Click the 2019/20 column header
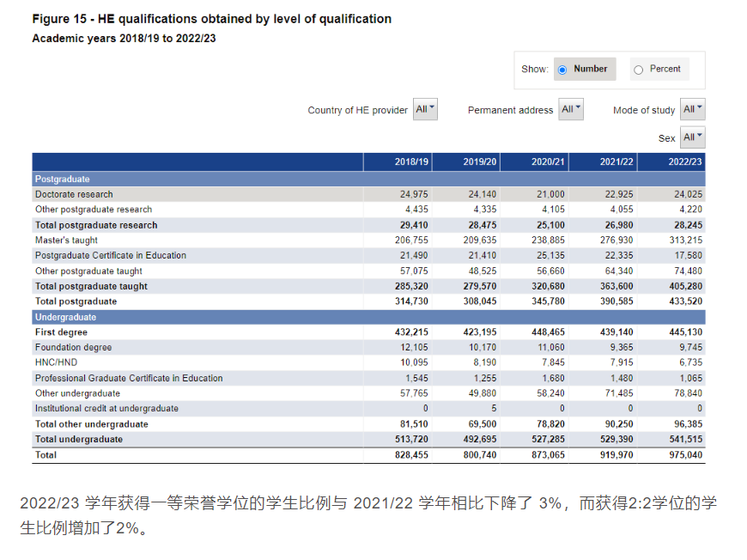Viewport: 747px width, 560px height. tap(480, 161)
